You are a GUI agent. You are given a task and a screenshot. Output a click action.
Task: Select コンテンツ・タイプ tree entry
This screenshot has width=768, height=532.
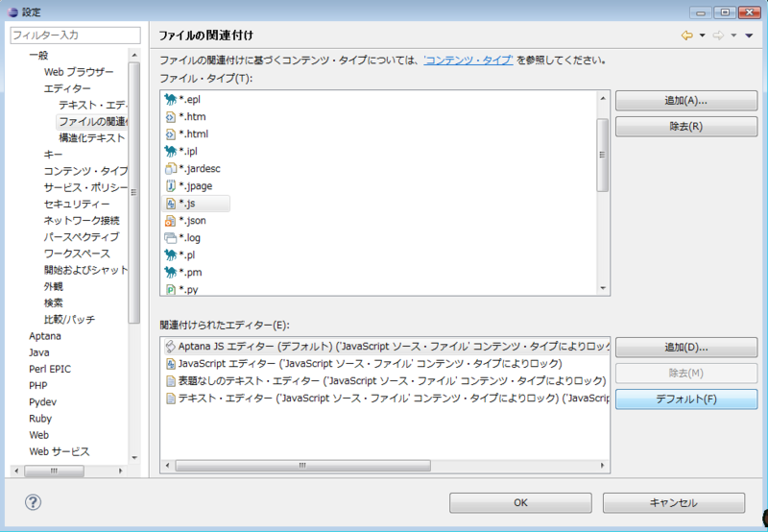(x=85, y=171)
